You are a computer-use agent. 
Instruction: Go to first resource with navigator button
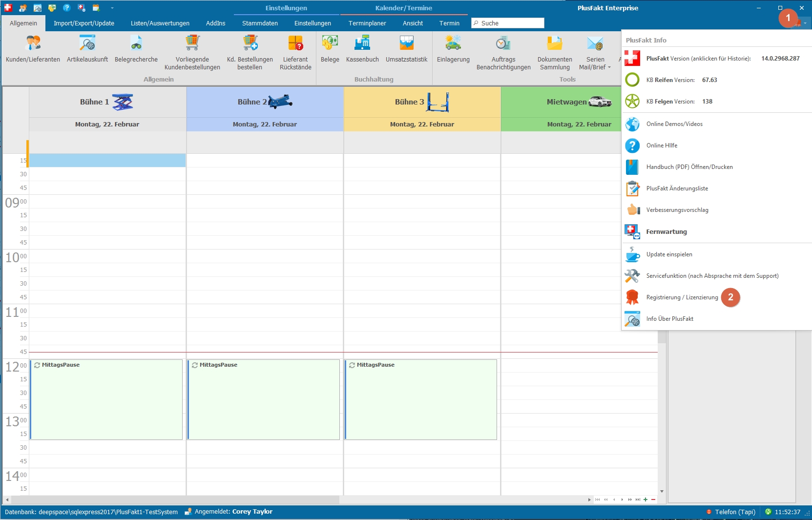[x=597, y=499]
